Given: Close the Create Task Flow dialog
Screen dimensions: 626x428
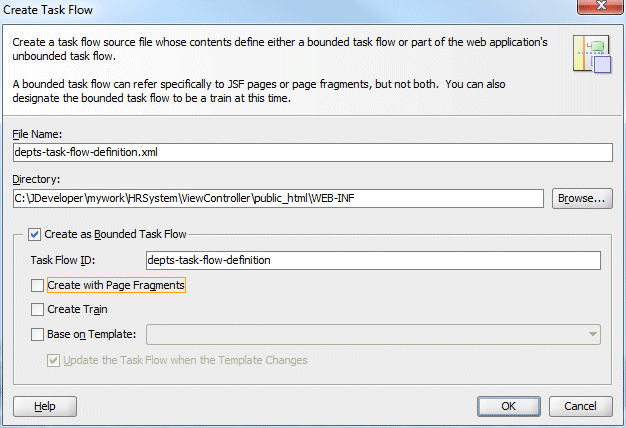Looking at the screenshot, I should [601, 6].
